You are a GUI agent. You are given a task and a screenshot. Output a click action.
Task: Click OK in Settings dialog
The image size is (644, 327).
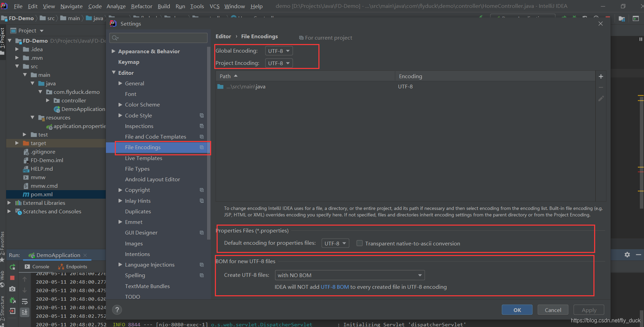tap(517, 310)
